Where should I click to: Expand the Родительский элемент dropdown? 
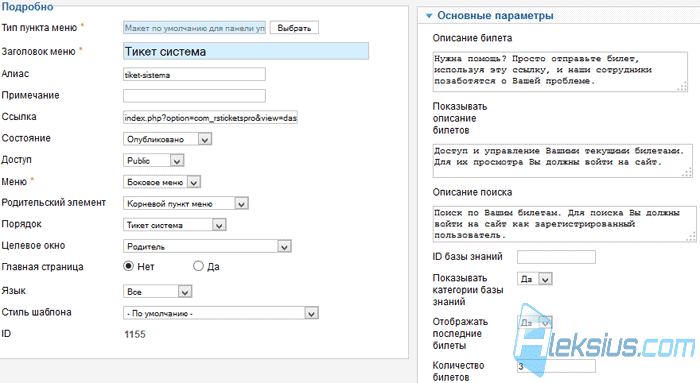pos(186,204)
